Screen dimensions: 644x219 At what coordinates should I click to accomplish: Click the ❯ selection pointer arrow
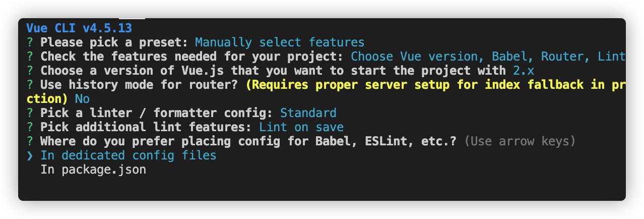(30, 155)
